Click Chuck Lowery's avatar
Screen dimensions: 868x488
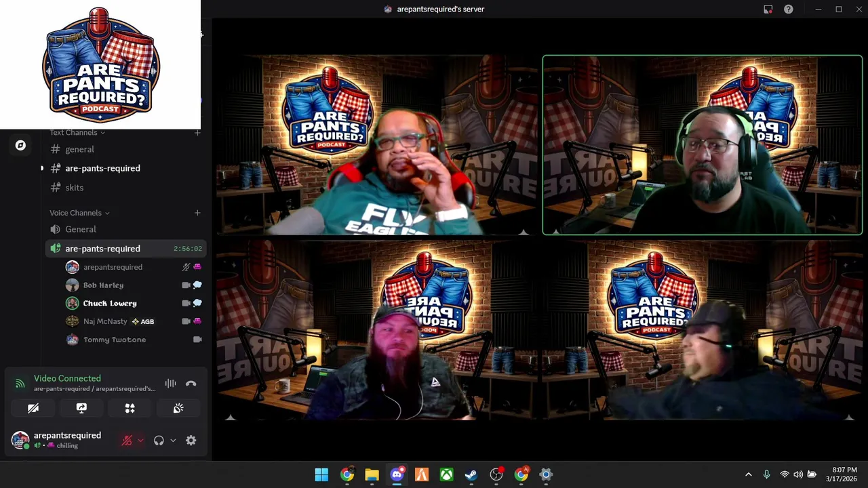[72, 303]
